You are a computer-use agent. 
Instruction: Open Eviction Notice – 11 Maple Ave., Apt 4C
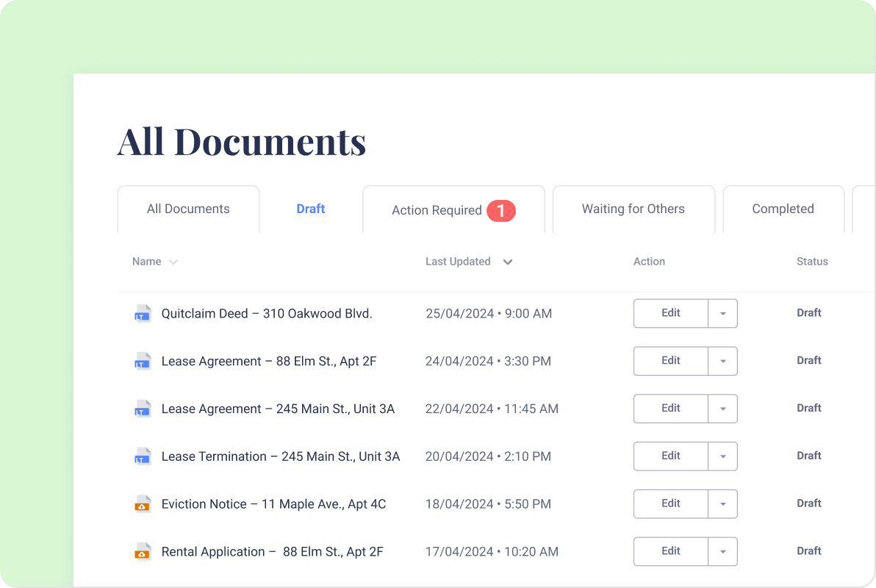[273, 504]
